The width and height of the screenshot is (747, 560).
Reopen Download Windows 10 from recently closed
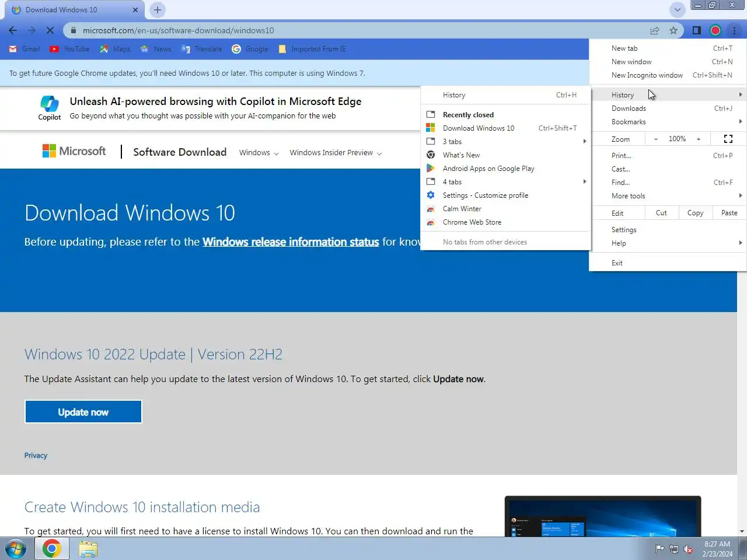pos(505,128)
